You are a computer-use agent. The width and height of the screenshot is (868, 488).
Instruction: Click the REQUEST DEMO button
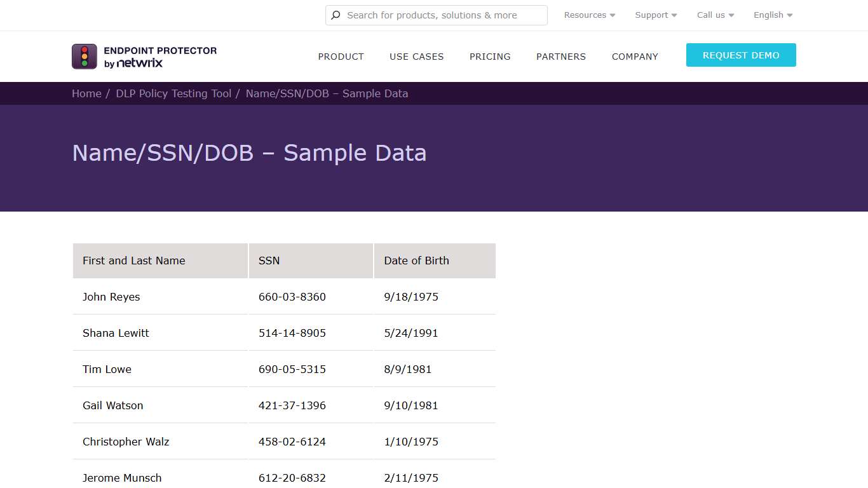[740, 55]
